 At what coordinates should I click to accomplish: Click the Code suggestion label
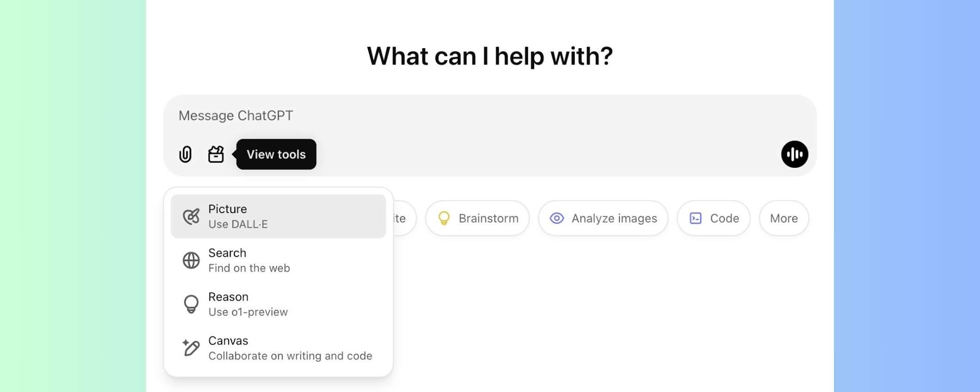tap(724, 218)
